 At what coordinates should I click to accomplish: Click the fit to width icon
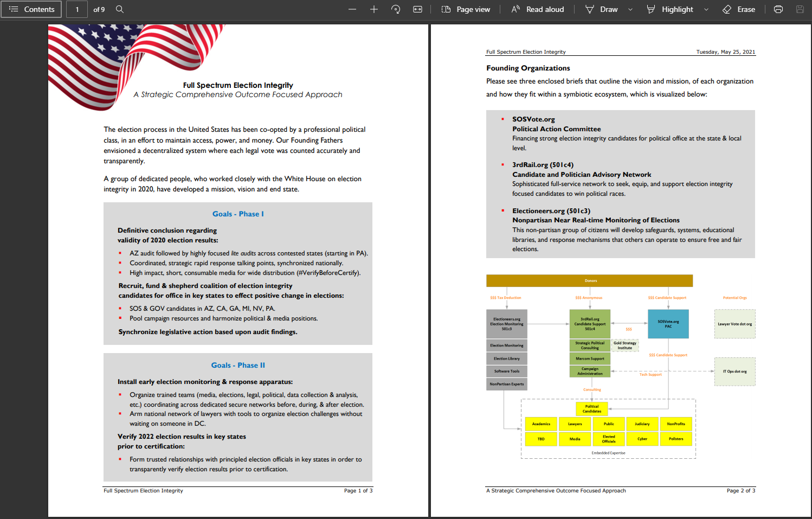(x=417, y=9)
